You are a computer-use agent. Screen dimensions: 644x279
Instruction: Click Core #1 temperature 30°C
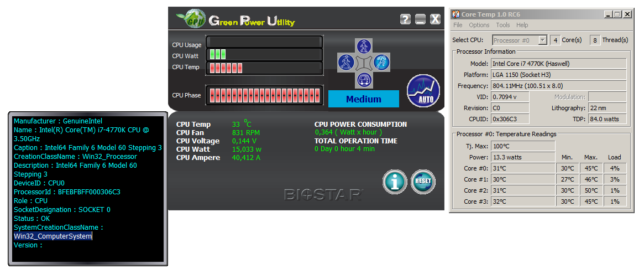523,179
